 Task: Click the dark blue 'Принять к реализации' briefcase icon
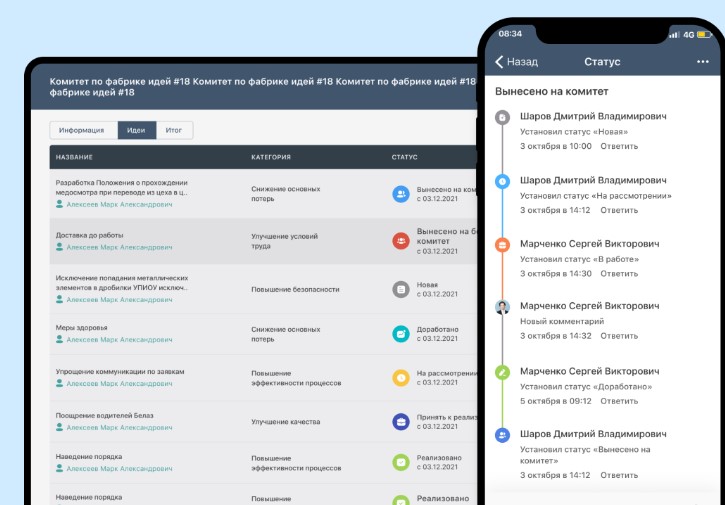tap(401, 422)
